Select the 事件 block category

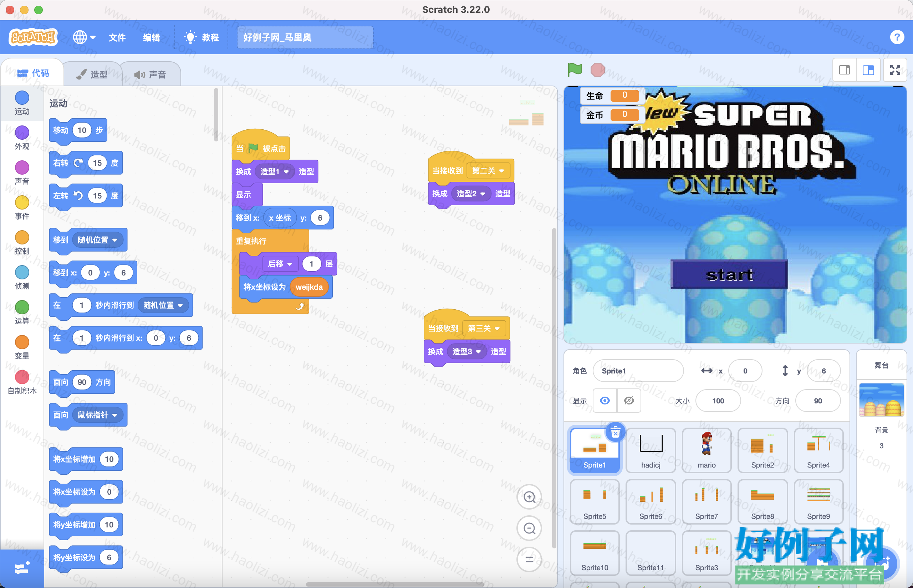[x=22, y=208]
